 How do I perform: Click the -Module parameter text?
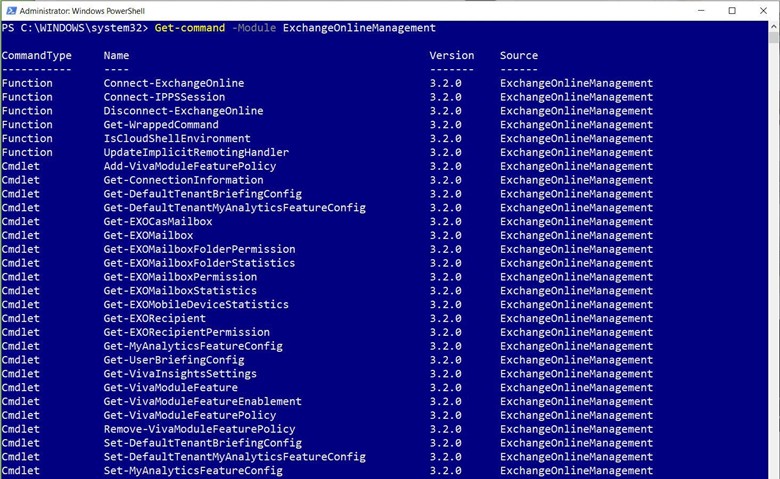(x=254, y=28)
